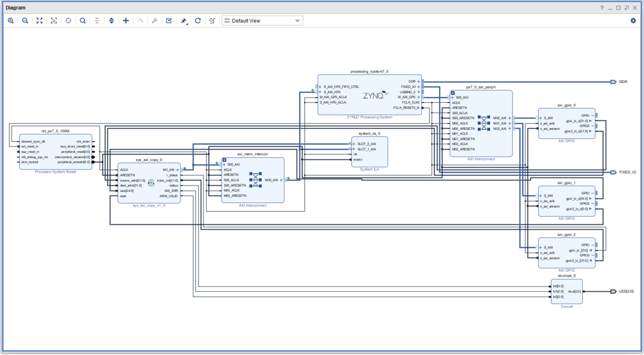The height and width of the screenshot is (355, 644).
Task: Open the Default View dropdown
Action: coord(262,20)
